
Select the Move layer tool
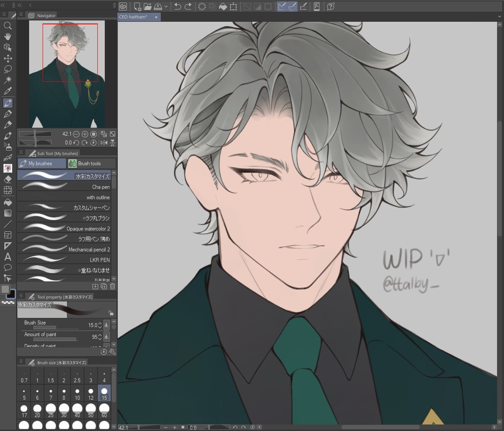pos(8,58)
